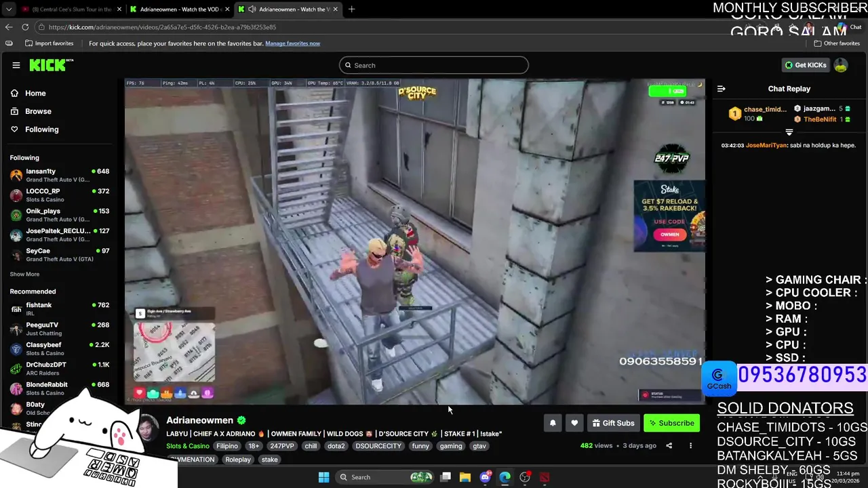Click the Search input field

coord(433,65)
